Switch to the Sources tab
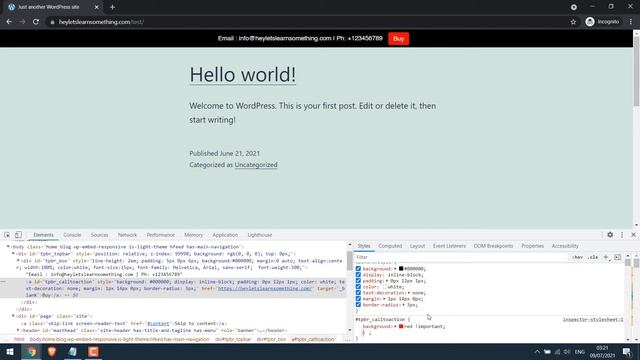The height and width of the screenshot is (360, 640). pyautogui.click(x=99, y=235)
